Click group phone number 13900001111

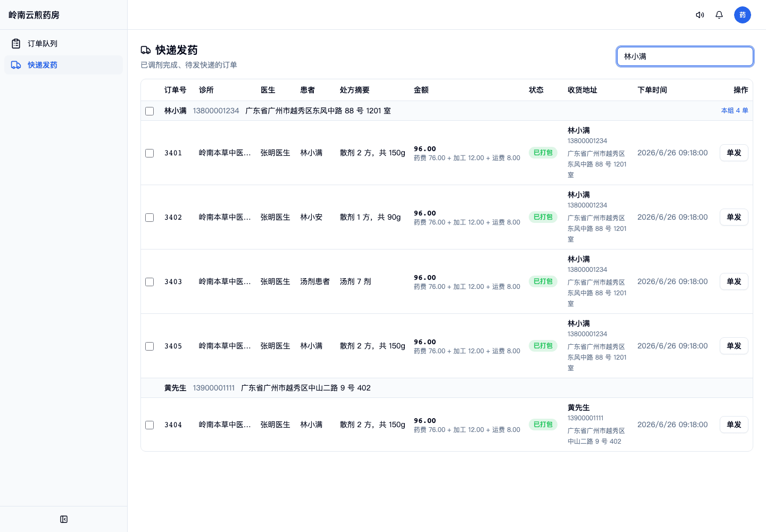click(214, 388)
